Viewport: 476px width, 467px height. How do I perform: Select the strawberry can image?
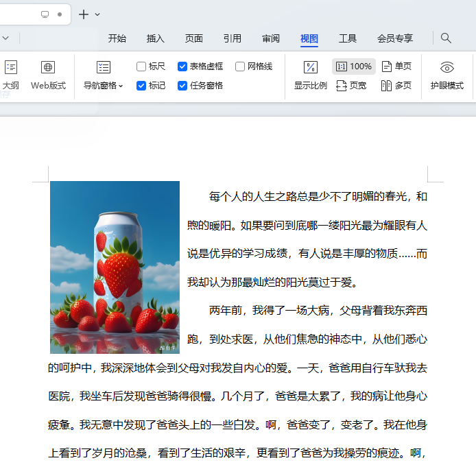115,267
